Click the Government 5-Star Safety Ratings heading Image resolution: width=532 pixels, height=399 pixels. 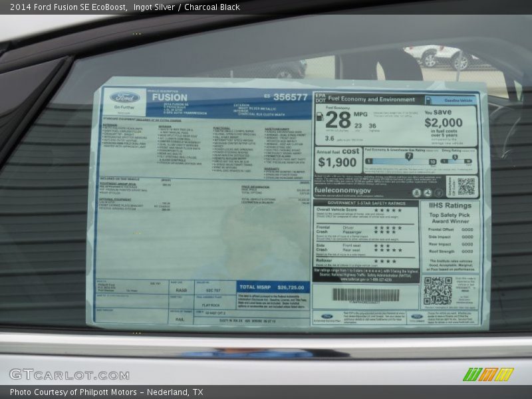pos(366,203)
